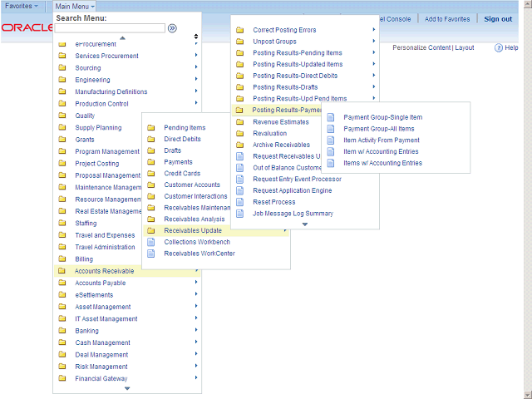This screenshot has height=399, width=532.
Task: Open Request Entry Event Processor
Action: (298, 180)
